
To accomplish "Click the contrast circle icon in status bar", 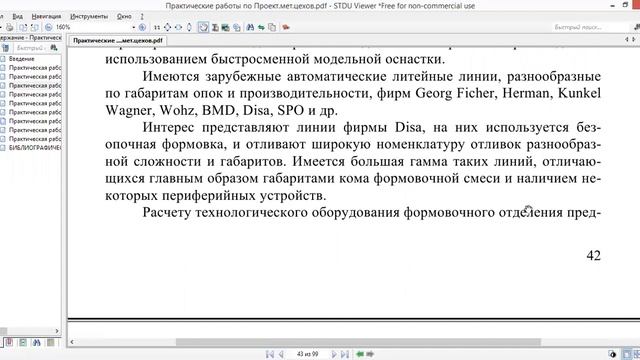I will [x=612, y=354].
